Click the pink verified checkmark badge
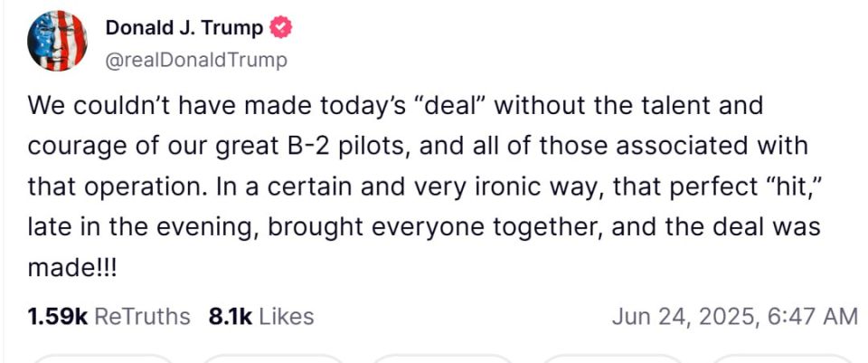The width and height of the screenshot is (868, 363). coord(281,27)
